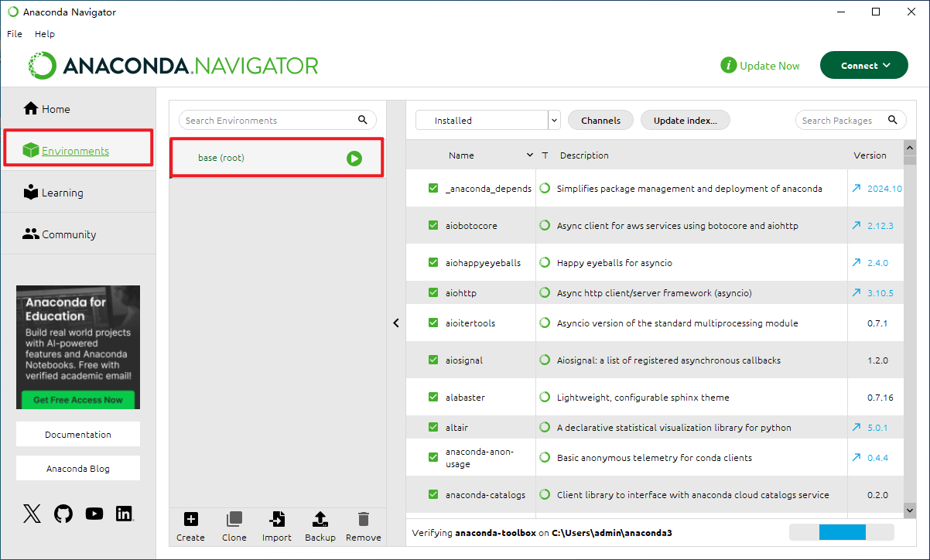Open the Home section
The width and height of the screenshot is (930, 560).
tap(47, 109)
